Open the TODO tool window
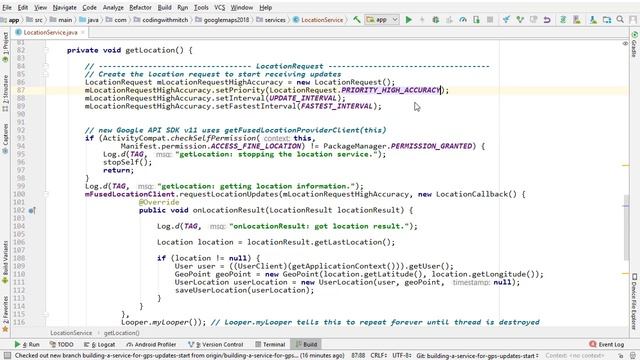This screenshot has height=360, width=640. point(62,344)
